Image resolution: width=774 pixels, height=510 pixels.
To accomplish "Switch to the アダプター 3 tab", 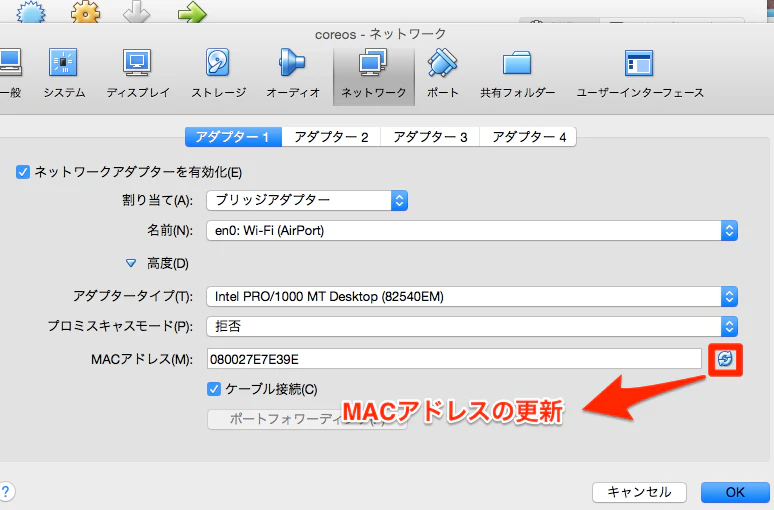I will tap(430, 137).
